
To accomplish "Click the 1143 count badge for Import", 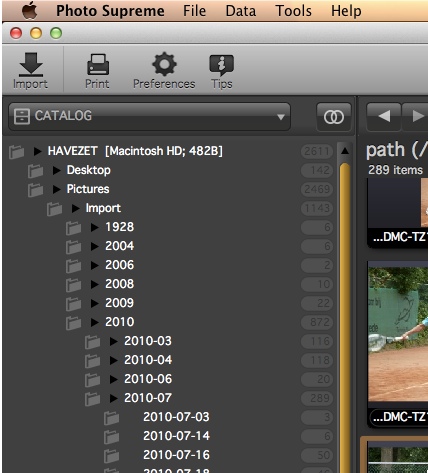I will click(317, 208).
